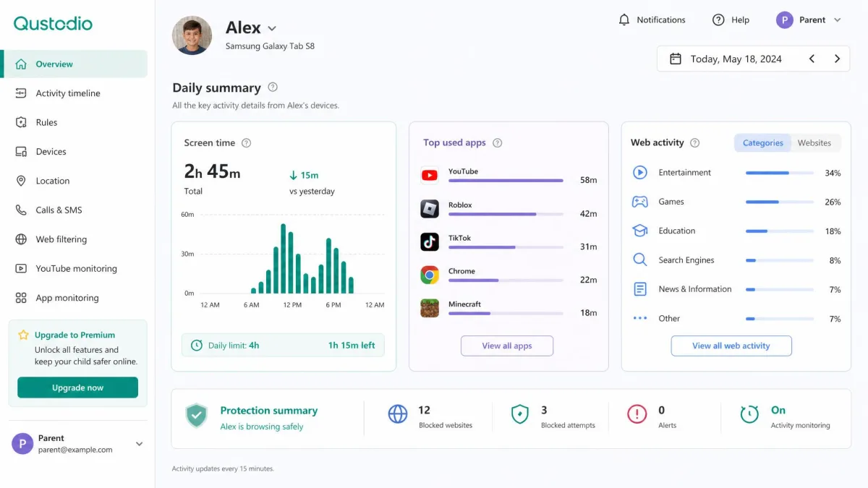Click the Other three-dots icon
This screenshot has height=488, width=868.
pos(640,318)
